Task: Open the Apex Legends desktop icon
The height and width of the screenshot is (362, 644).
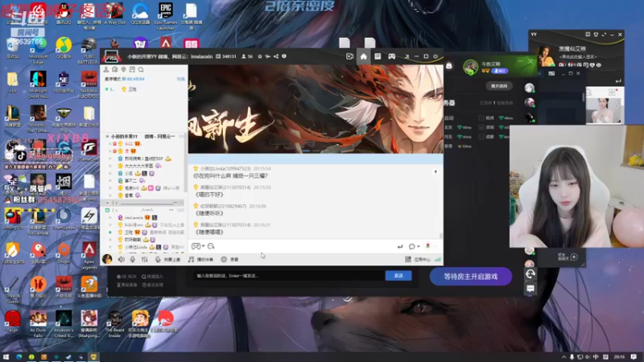Action: [x=89, y=255]
